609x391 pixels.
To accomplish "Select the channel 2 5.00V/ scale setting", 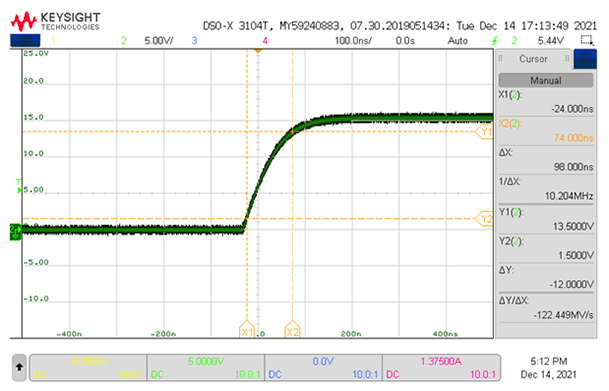I will tap(159, 41).
